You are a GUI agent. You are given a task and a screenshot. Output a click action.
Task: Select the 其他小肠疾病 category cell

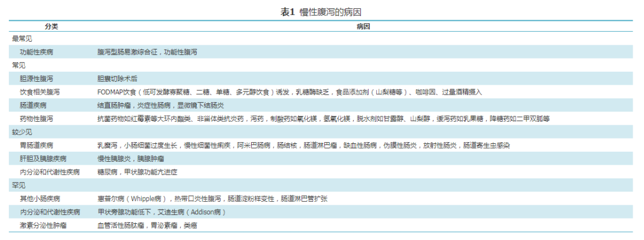click(39, 199)
